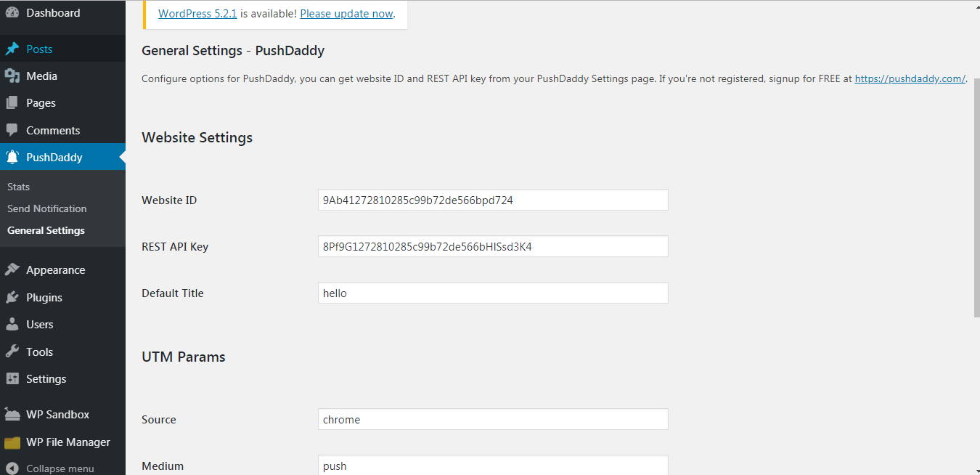
Task: Click the WordPress 5.2.1 link
Action: click(x=197, y=13)
